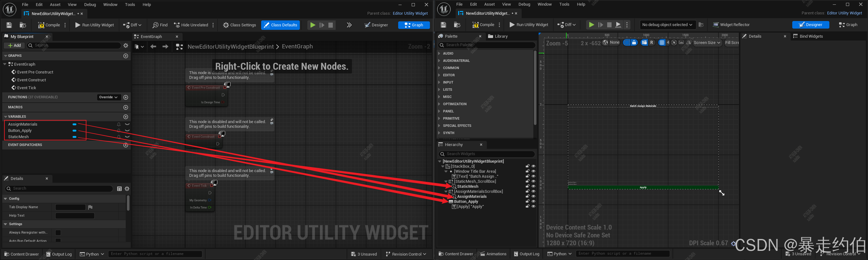The image size is (868, 260).
Task: Collapse the StackBox_0 hierarchy node
Action: click(x=443, y=166)
